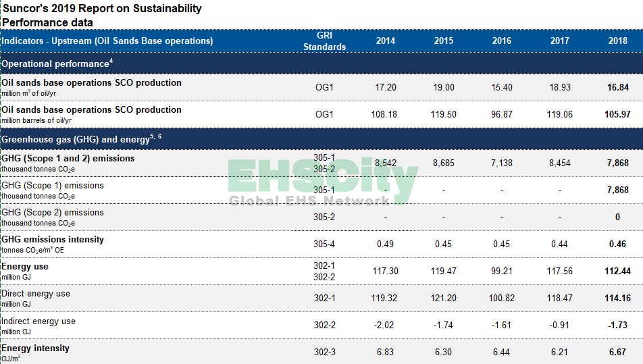Click the 302-3 GRI standard code
The width and height of the screenshot is (643, 364).
tap(324, 352)
